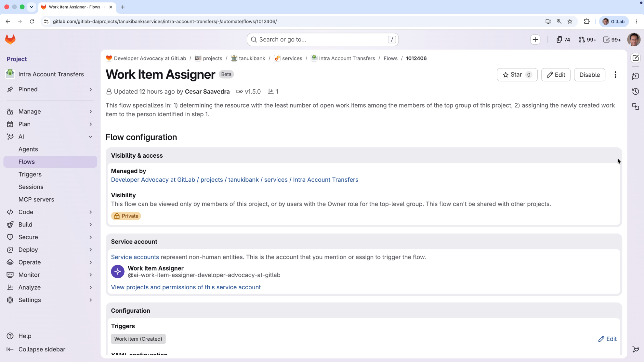644x362 pixels.
Task: Collapse the AI section in sidebar
Action: (x=50, y=137)
